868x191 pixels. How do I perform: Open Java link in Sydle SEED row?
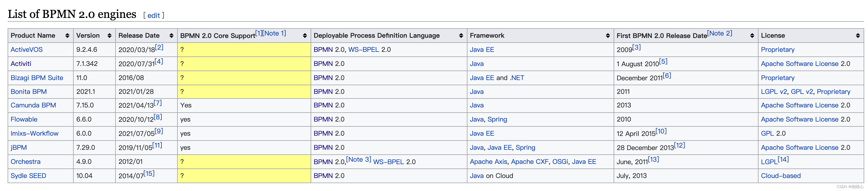point(476,176)
